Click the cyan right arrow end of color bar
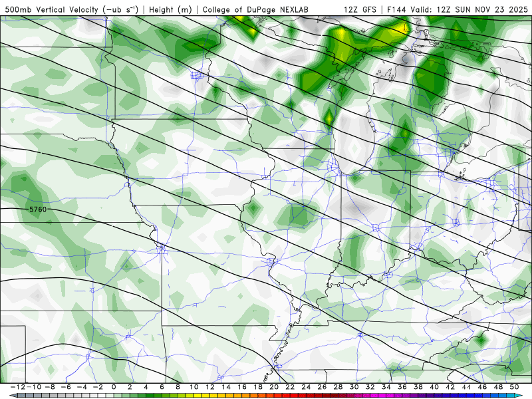 519,396
